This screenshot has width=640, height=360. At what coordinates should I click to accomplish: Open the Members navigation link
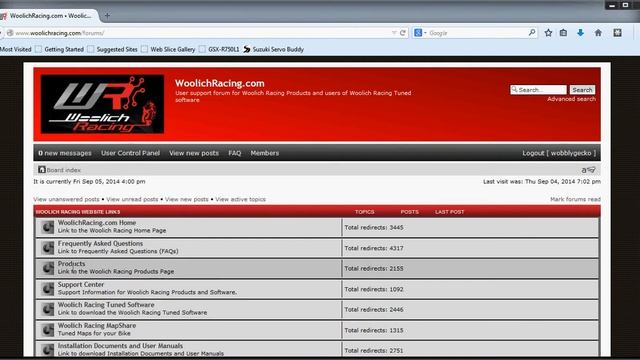[x=265, y=153]
